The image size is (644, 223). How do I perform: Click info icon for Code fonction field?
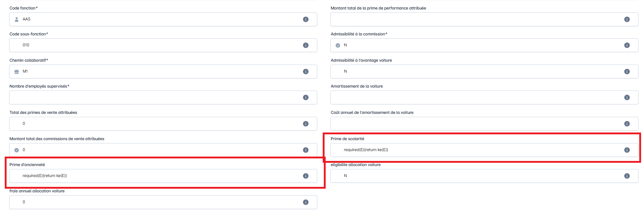click(x=306, y=19)
